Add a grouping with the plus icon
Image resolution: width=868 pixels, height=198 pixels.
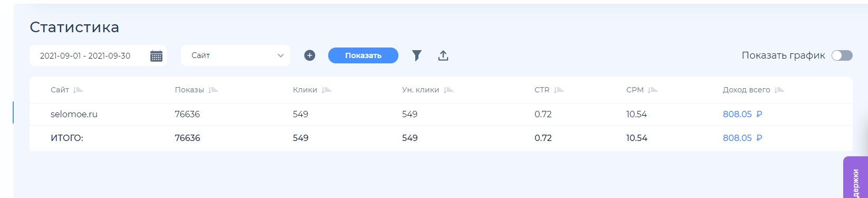(310, 55)
